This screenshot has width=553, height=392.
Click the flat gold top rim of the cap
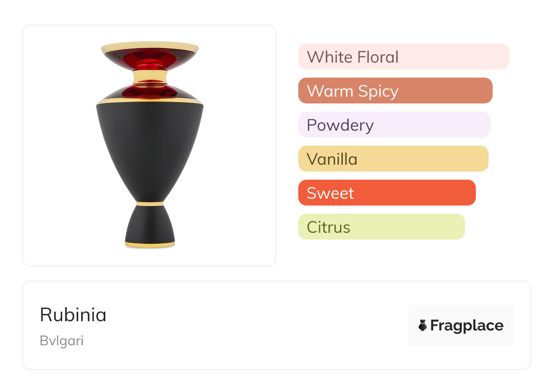(150, 46)
